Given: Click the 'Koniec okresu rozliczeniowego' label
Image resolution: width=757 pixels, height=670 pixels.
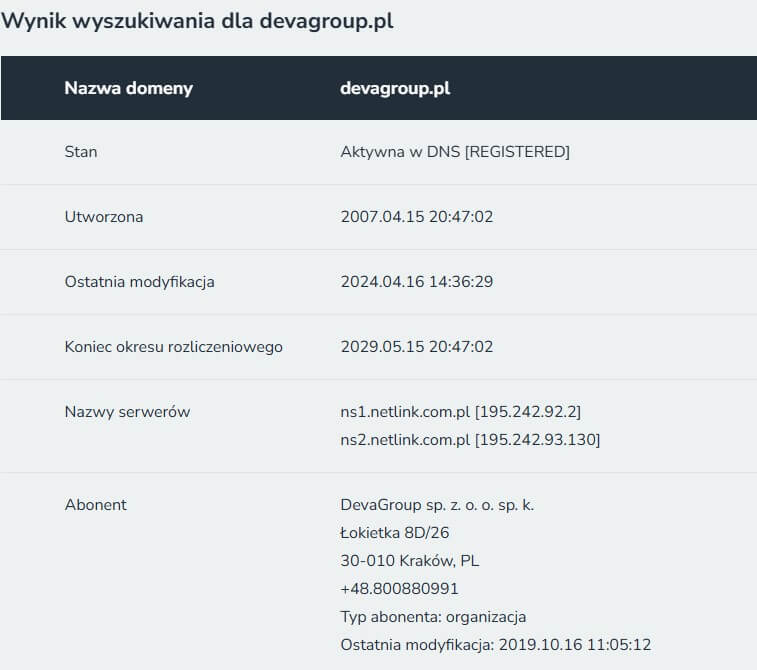Looking at the screenshot, I should click(x=173, y=347).
